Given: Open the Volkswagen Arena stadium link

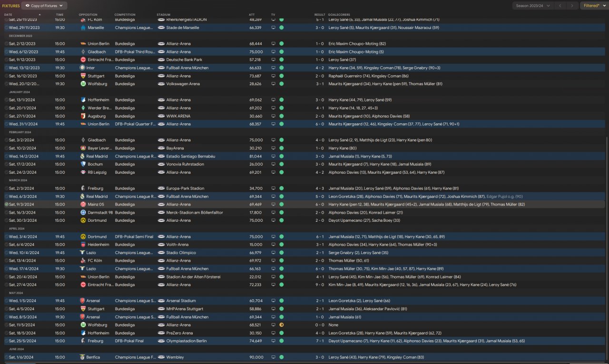Looking at the screenshot, I should (183, 84).
